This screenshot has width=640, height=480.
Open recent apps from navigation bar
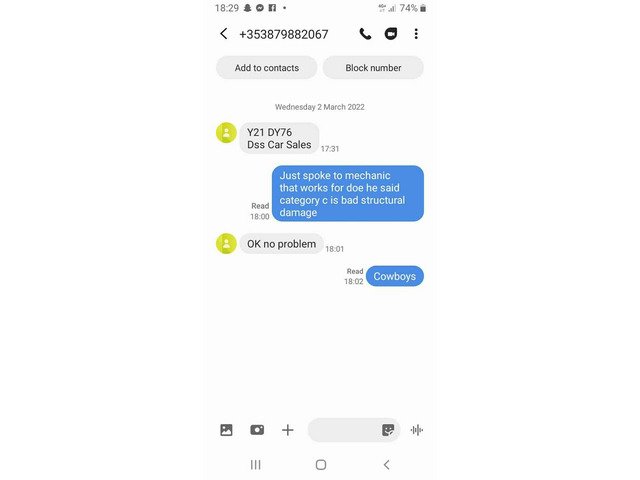coord(256,464)
